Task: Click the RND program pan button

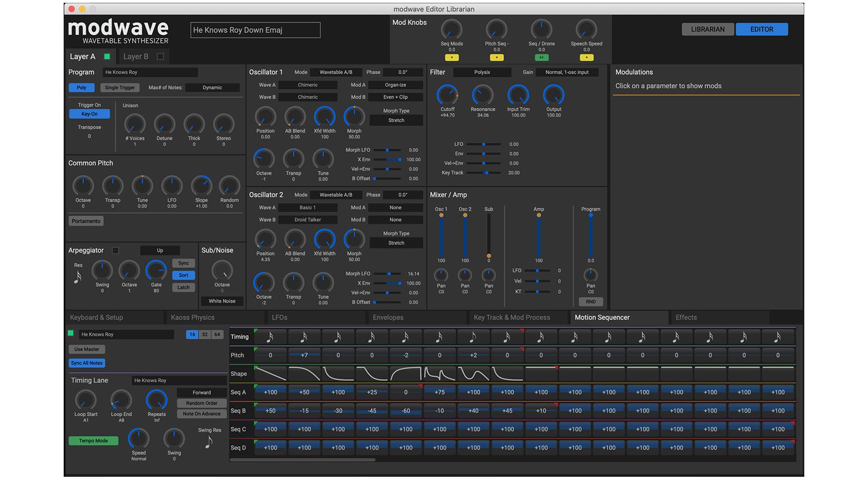Action: 591,301
